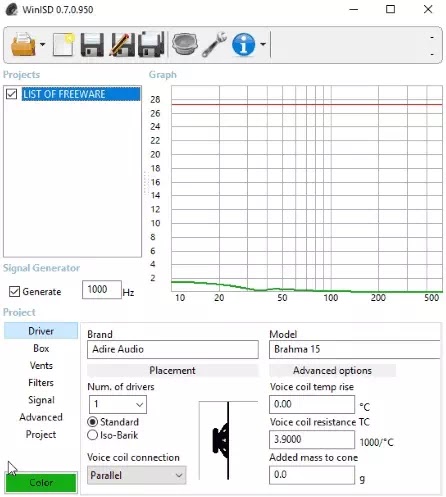Toggle LIST OF FREEWARE project checkbox
Viewport: 446px width, 497px height.
11,94
